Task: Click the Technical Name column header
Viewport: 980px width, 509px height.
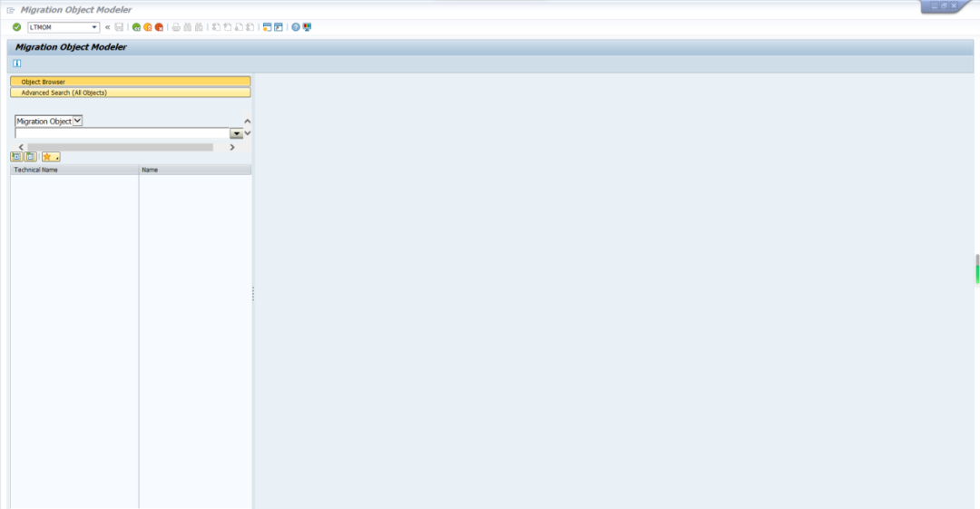Action: (x=74, y=170)
